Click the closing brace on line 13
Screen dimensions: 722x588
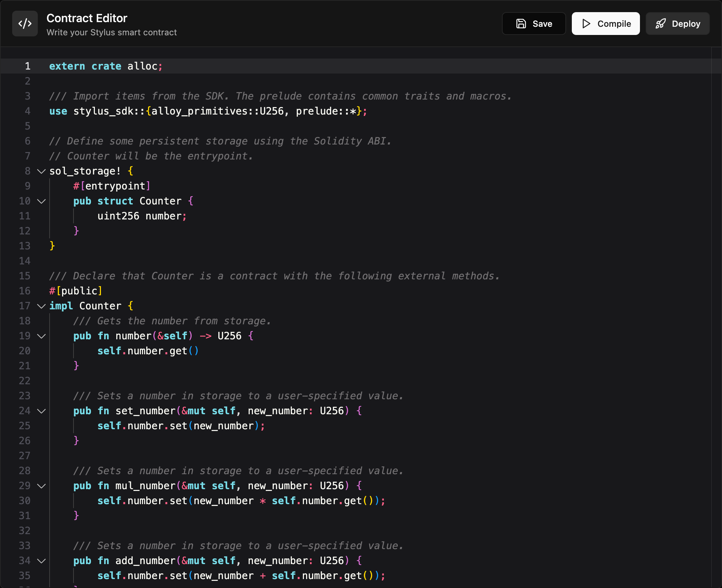click(x=52, y=246)
